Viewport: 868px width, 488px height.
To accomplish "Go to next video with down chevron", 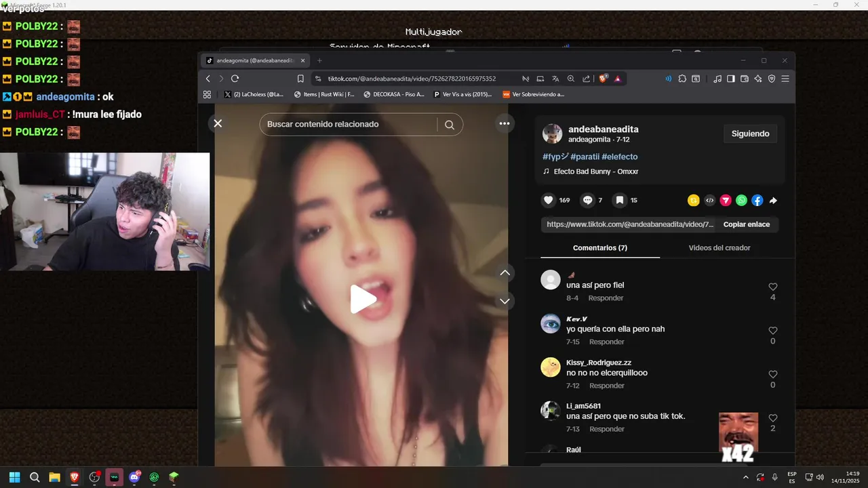I will [505, 301].
